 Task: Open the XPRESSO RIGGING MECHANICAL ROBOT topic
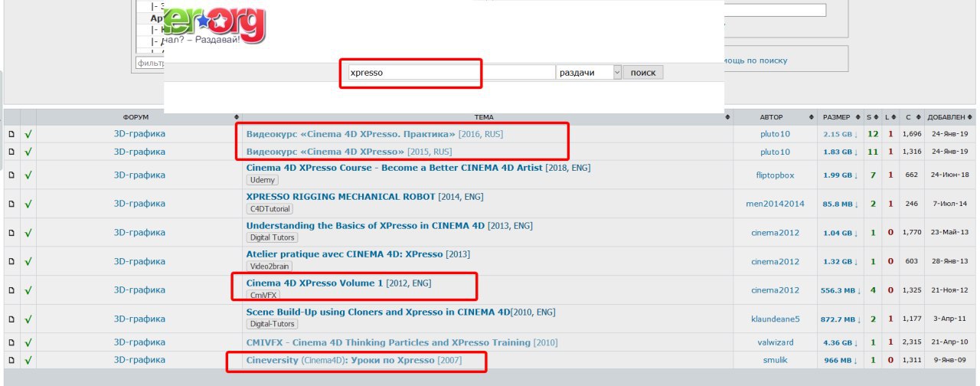341,197
